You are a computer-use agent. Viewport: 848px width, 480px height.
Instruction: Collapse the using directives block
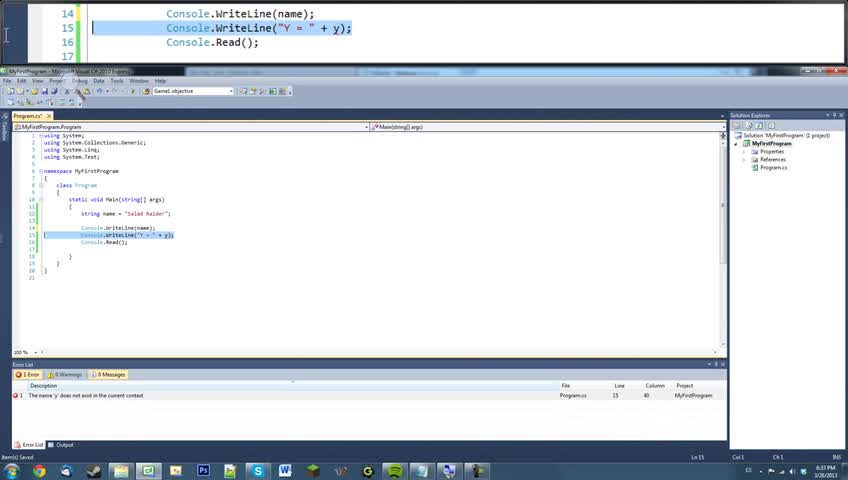[x=41, y=136]
